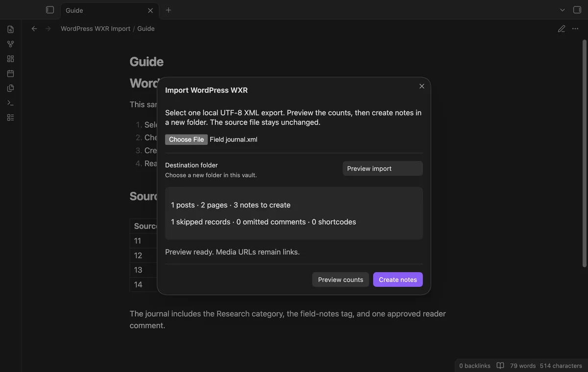Viewport: 588px width, 372px height.
Task: Navigate forward with the right arrow
Action: click(x=48, y=28)
